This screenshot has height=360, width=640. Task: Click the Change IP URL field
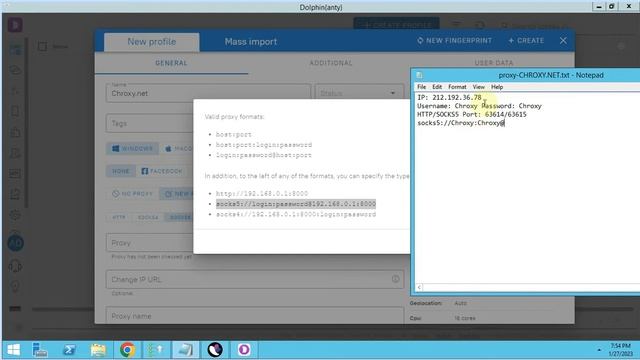pyautogui.click(x=255, y=279)
